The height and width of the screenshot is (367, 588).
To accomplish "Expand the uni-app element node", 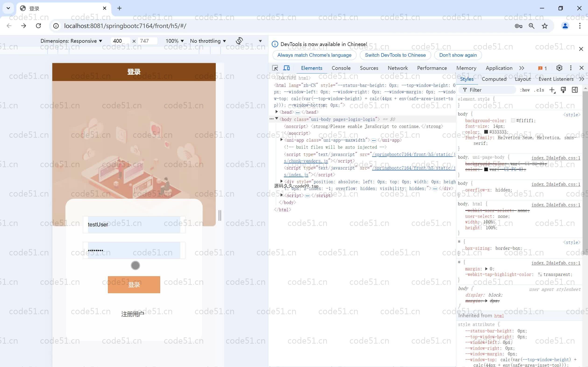I will click(281, 140).
